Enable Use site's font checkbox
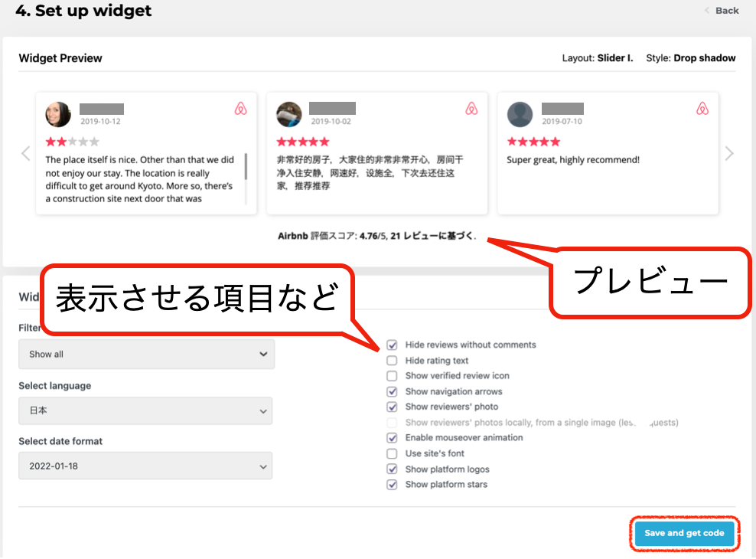Screen dimensions: 756x559 392,454
